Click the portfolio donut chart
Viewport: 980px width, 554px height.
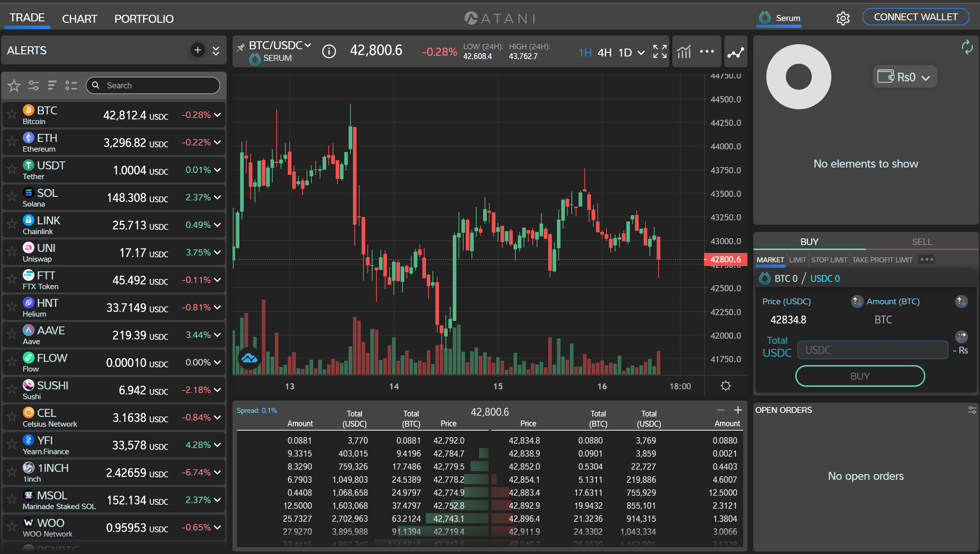point(798,76)
